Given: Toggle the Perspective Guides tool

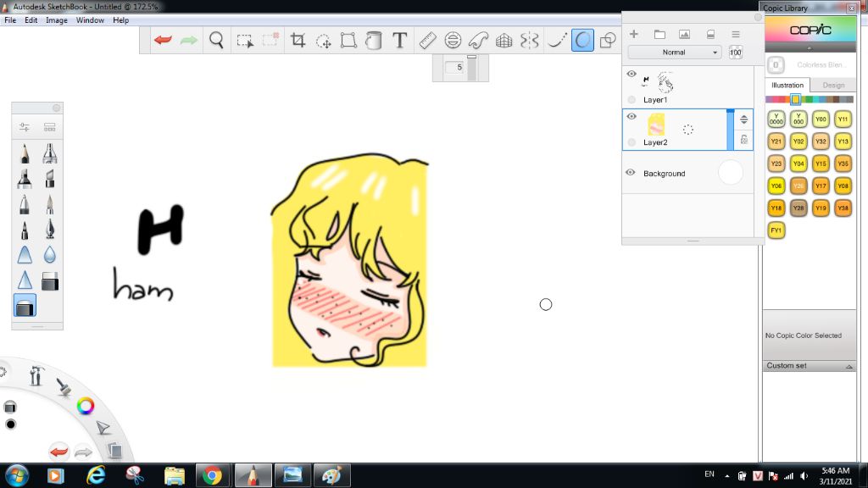Looking at the screenshot, I should (x=504, y=41).
